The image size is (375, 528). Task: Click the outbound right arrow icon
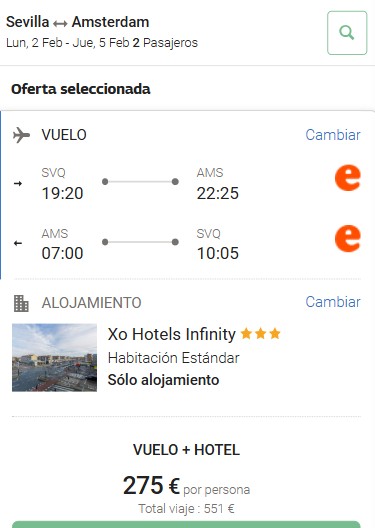click(x=18, y=184)
